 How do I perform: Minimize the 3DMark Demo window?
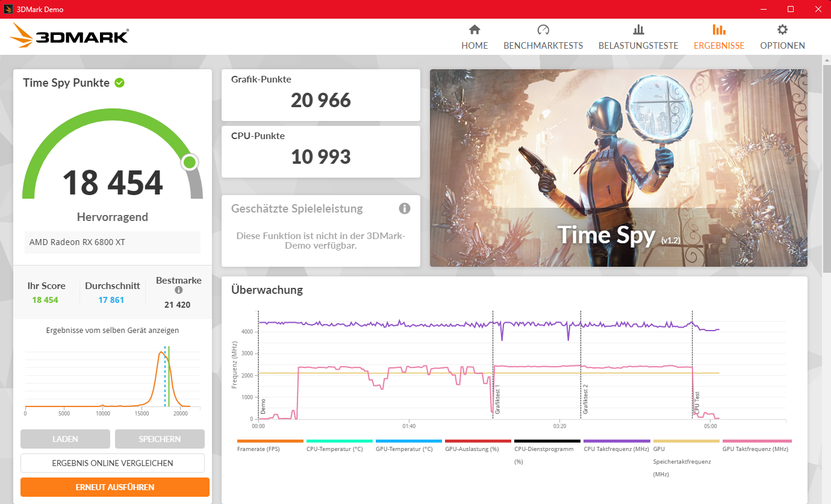[x=764, y=9]
